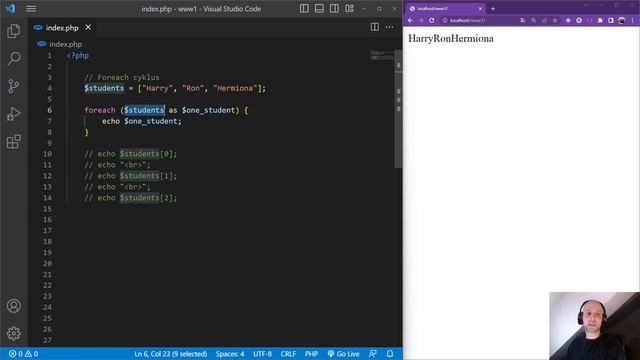This screenshot has height=360, width=640.
Task: Click the site info icon in the address bar
Action: (445, 20)
